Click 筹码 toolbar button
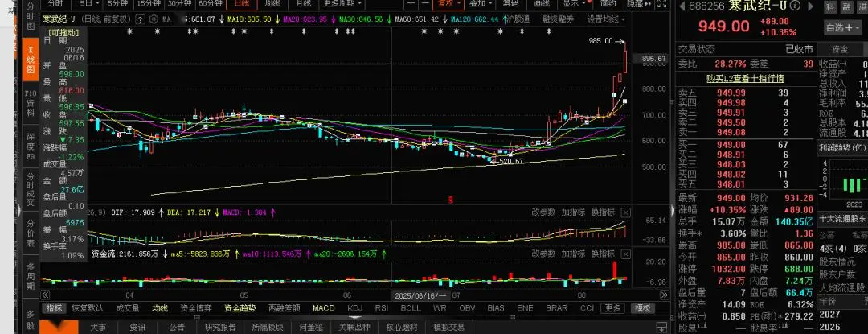The image size is (868, 334). pyautogui.click(x=510, y=3)
